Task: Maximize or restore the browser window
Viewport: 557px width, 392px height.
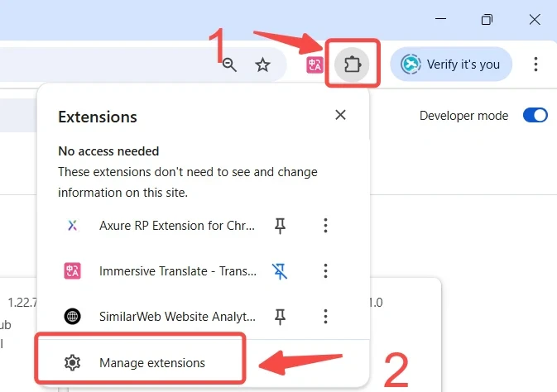Action: (x=487, y=19)
